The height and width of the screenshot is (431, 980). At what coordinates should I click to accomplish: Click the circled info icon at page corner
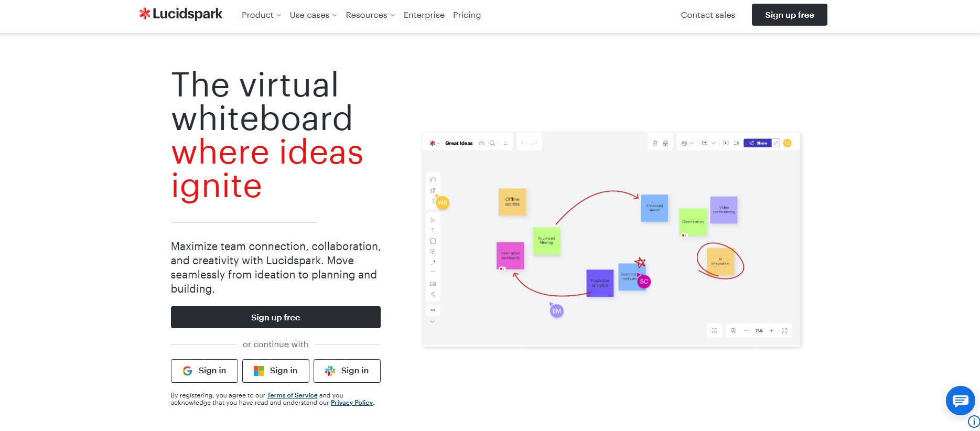(x=974, y=422)
